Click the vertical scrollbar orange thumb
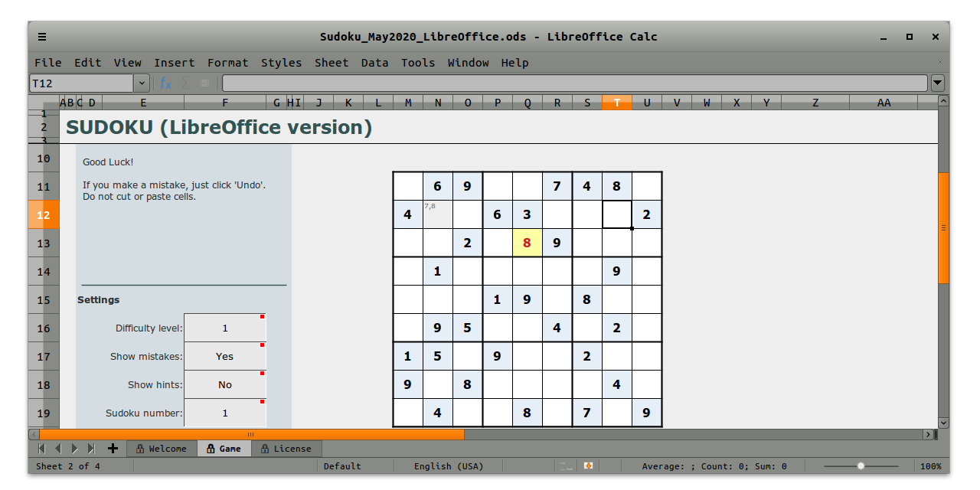 point(943,227)
